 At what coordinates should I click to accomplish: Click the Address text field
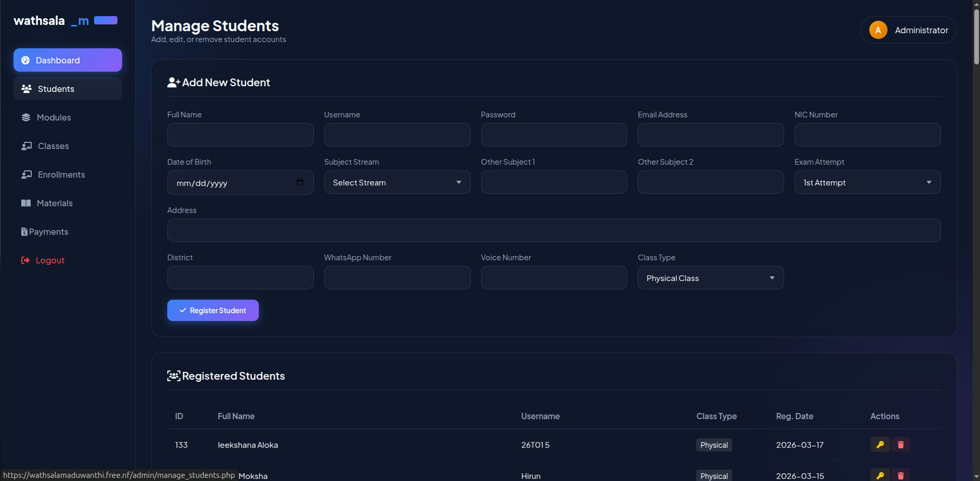pos(554,230)
